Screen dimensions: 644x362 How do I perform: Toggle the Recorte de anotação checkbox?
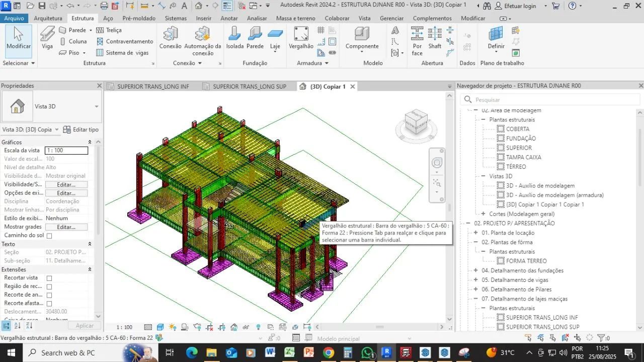[x=49, y=295]
